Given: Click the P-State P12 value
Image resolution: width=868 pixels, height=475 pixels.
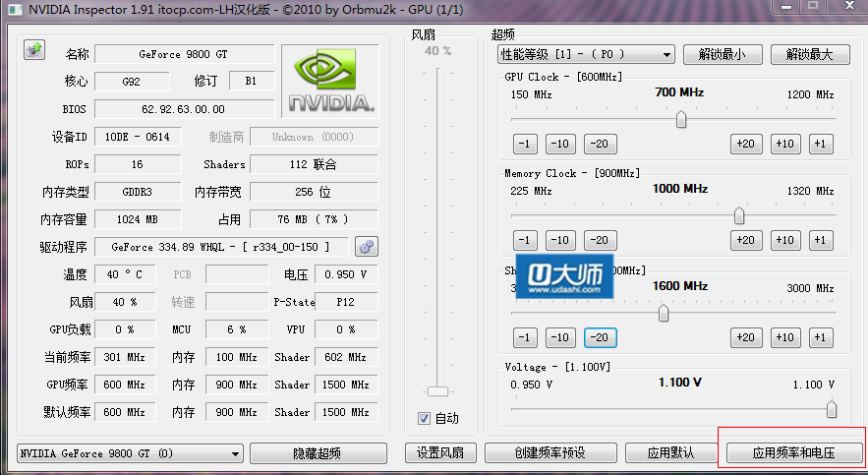Looking at the screenshot, I should [346, 302].
